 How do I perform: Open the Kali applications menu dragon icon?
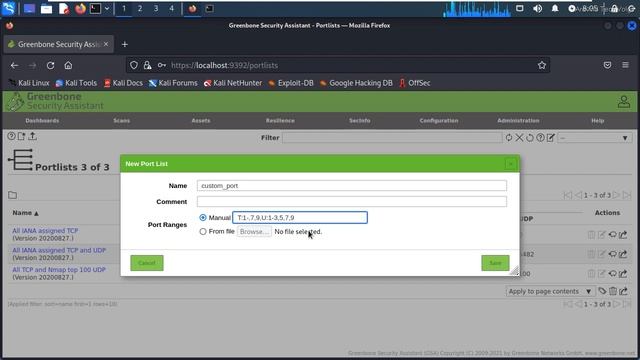tap(9, 9)
